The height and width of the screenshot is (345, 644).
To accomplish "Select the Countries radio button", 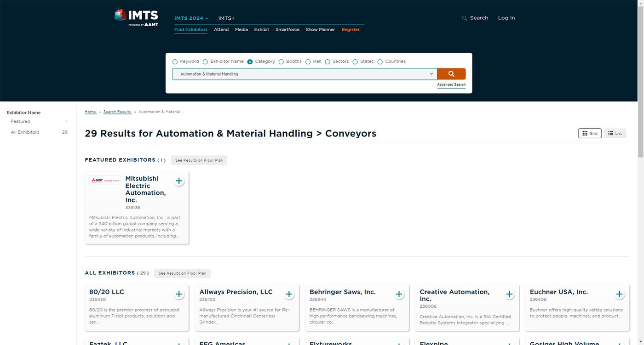I will [x=380, y=62].
